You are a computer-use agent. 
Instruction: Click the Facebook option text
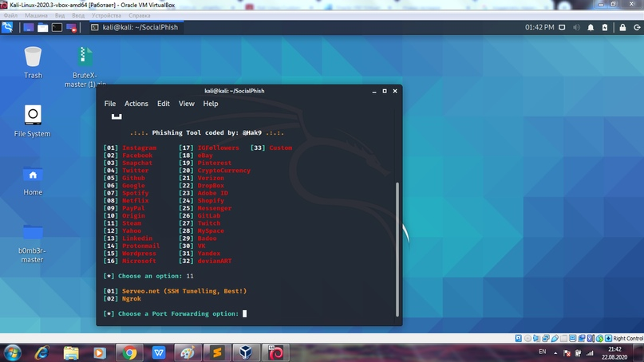137,155
